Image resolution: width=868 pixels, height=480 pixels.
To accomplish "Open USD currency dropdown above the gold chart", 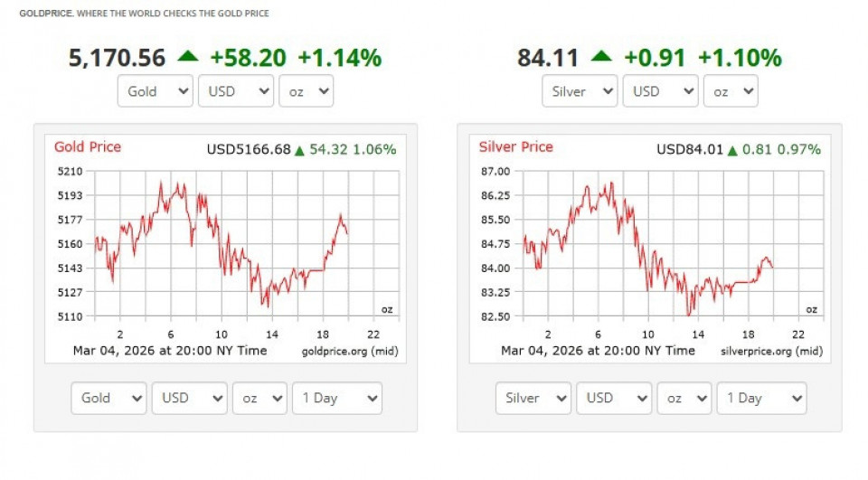I will point(236,91).
